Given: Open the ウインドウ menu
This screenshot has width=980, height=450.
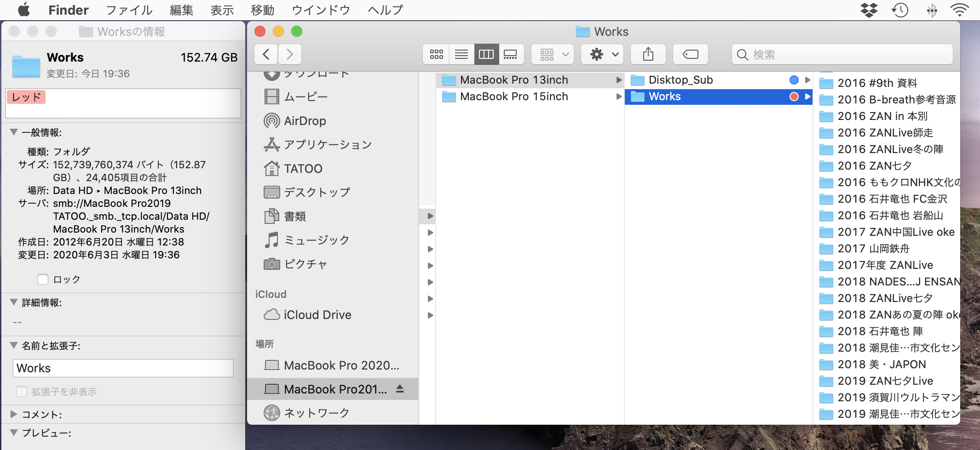Looking at the screenshot, I should click(321, 10).
